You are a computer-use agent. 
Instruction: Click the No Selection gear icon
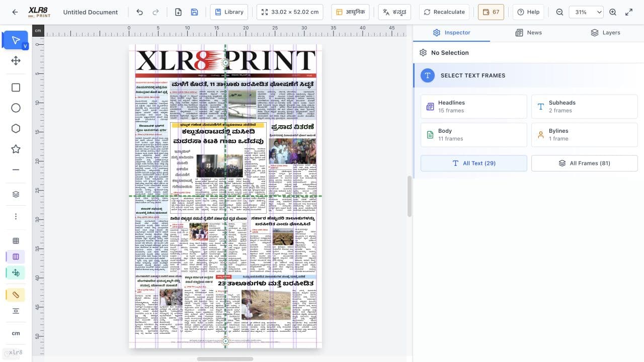423,53
